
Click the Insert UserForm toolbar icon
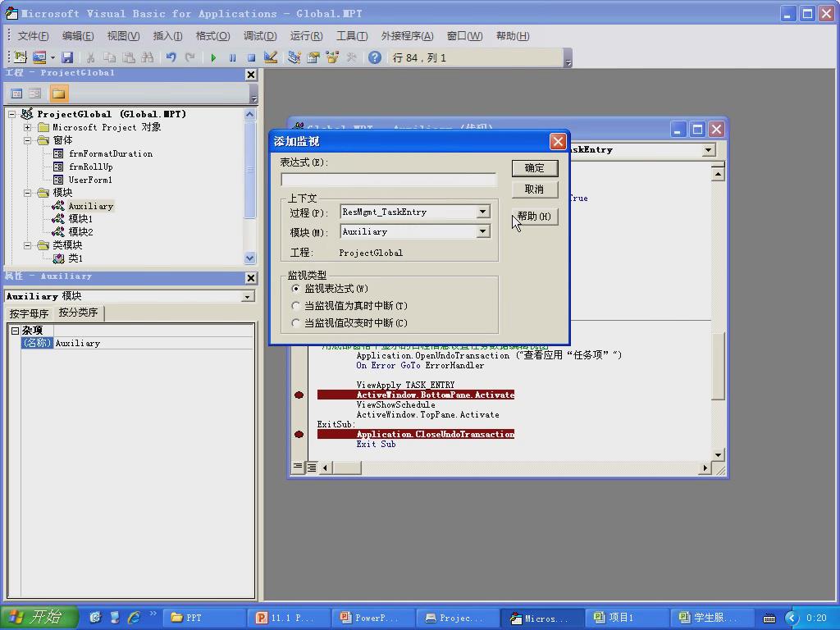pos(39,57)
